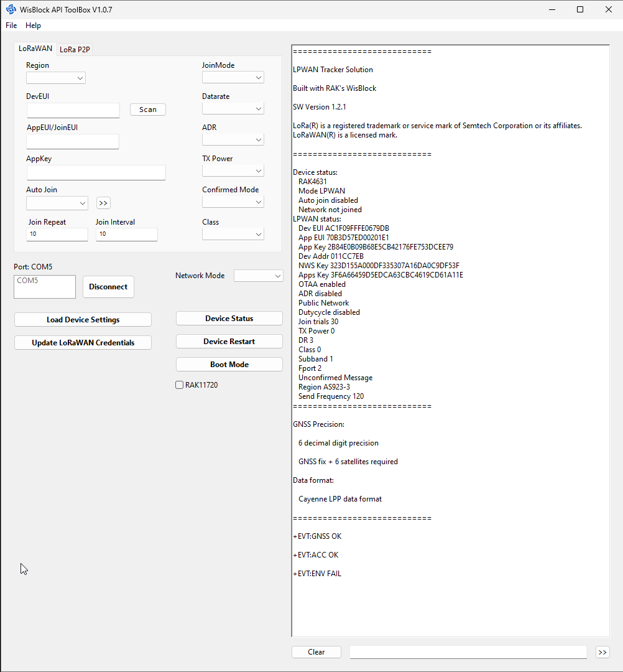This screenshot has width=623, height=672.
Task: Clear the console output with Clear button
Action: coord(316,652)
